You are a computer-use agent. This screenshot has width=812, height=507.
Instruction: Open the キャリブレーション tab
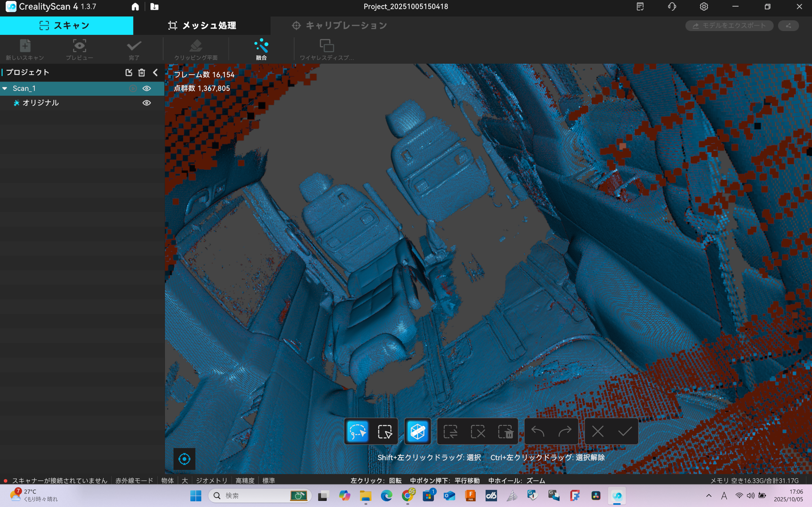[x=339, y=25]
